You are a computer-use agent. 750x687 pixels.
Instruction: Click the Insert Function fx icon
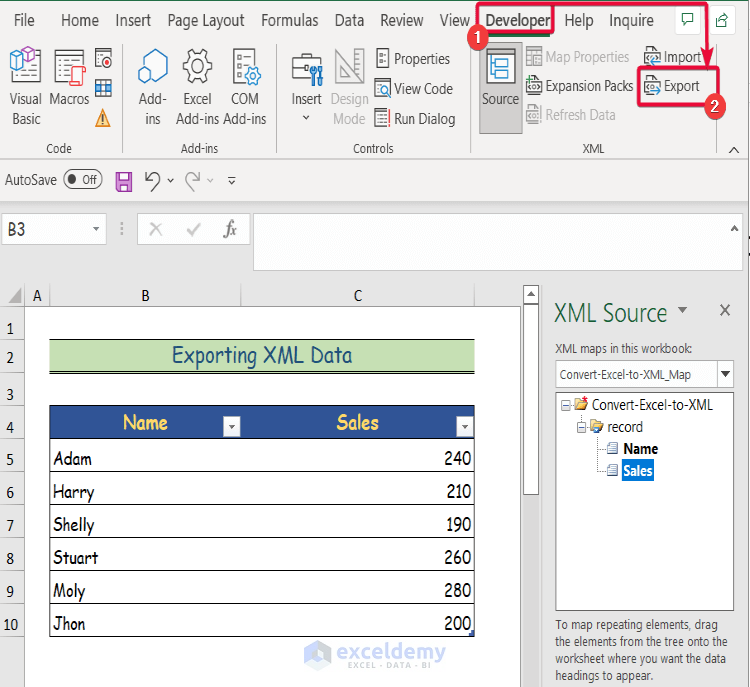[230, 230]
